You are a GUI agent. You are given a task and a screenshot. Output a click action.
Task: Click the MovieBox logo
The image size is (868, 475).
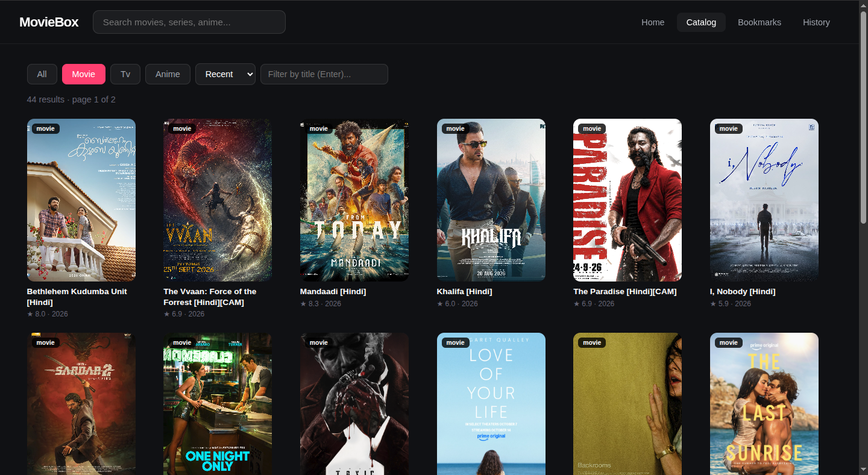(49, 22)
